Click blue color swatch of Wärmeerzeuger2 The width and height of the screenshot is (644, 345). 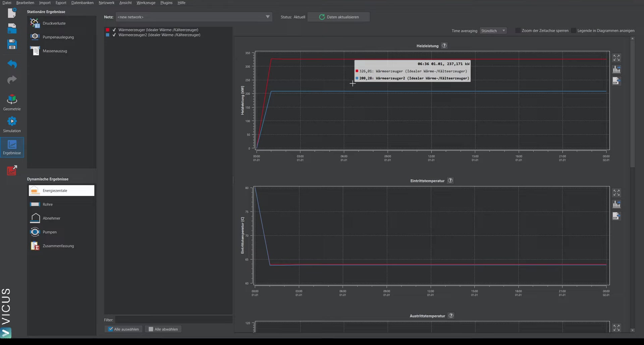[x=108, y=35]
